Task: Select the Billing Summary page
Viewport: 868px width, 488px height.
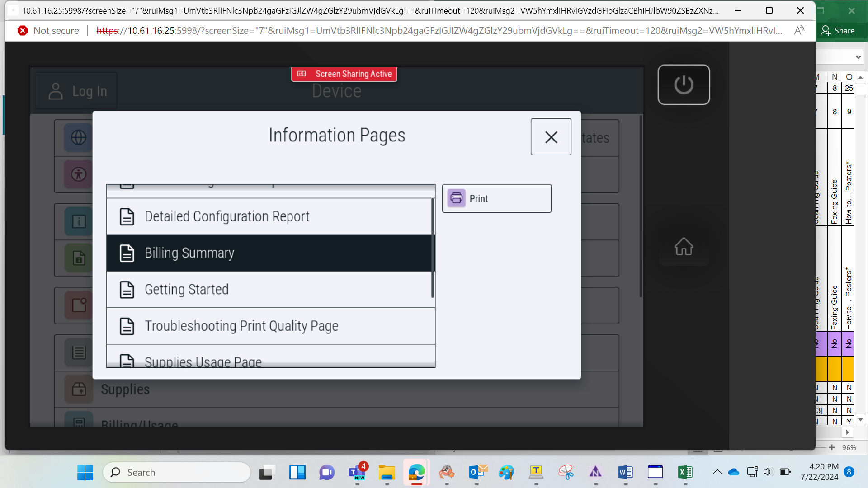Action: pos(269,253)
